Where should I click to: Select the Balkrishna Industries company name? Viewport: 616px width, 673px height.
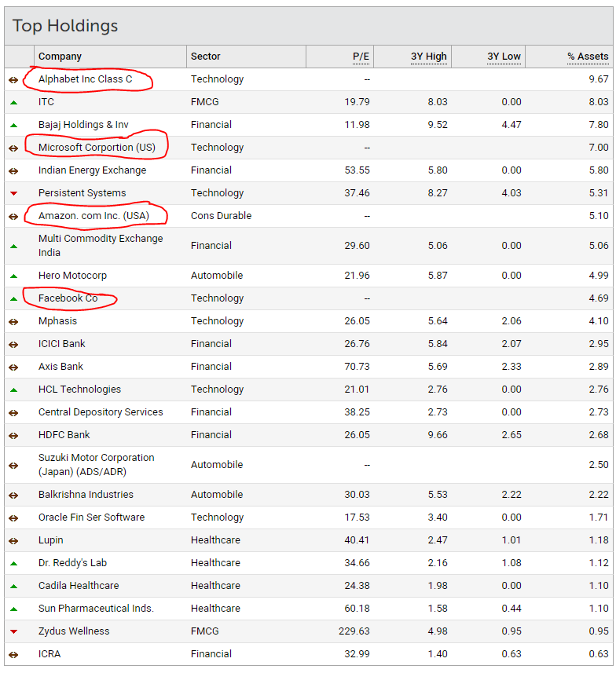point(86,494)
